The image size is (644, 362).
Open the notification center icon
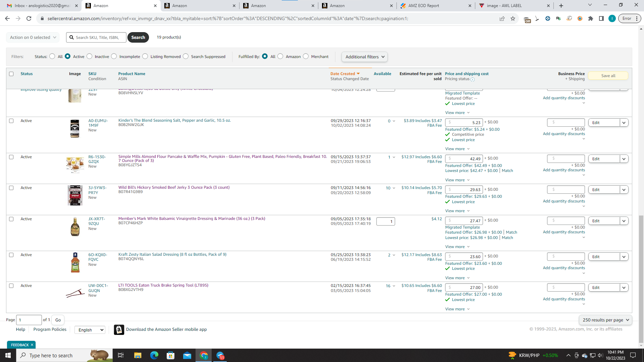[633, 355]
